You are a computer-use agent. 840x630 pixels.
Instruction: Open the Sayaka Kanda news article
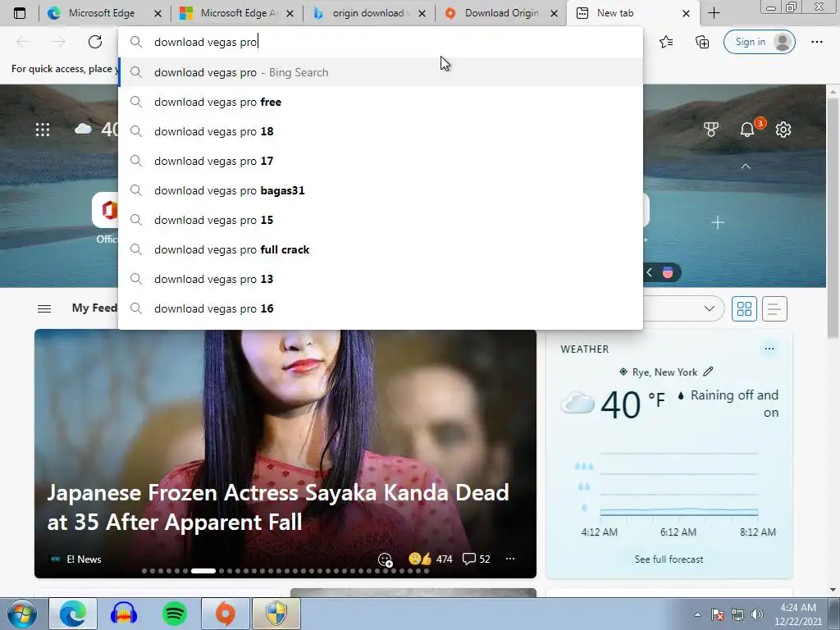pos(278,507)
